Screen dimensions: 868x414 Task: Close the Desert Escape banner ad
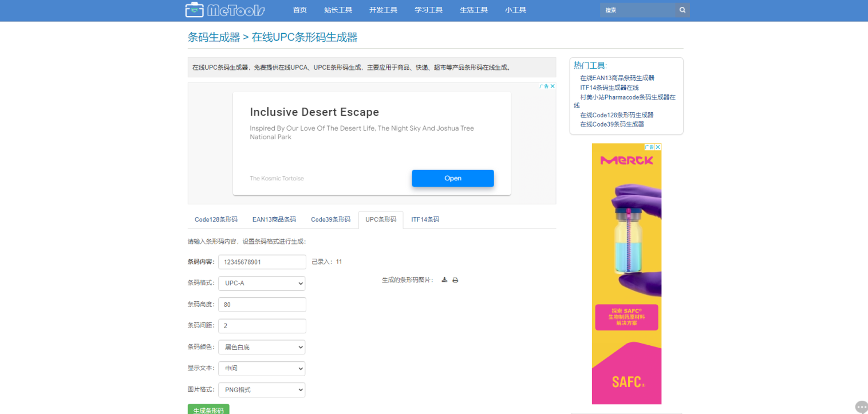(x=553, y=86)
